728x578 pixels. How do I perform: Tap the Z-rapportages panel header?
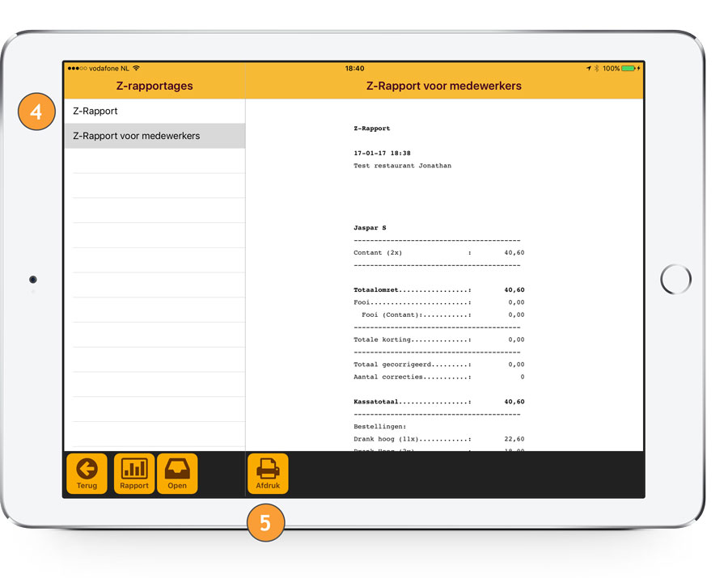154,86
